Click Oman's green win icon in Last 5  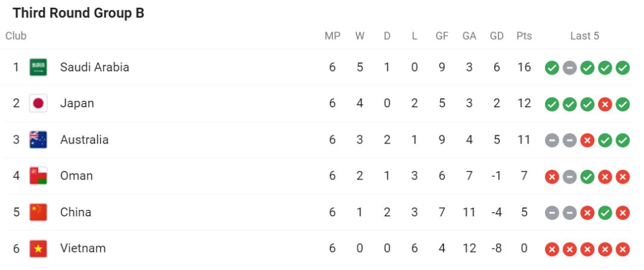587,176
